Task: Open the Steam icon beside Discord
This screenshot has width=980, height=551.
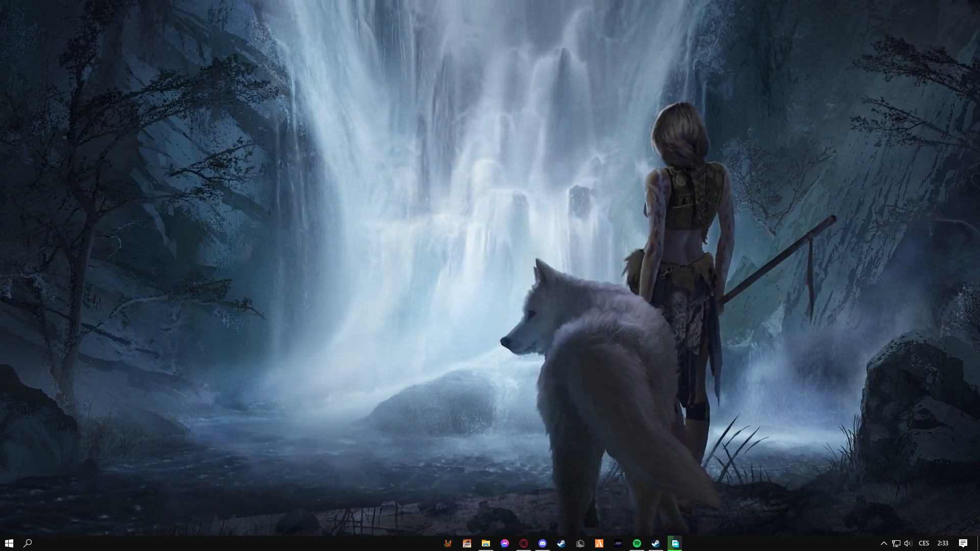Action: [561, 543]
